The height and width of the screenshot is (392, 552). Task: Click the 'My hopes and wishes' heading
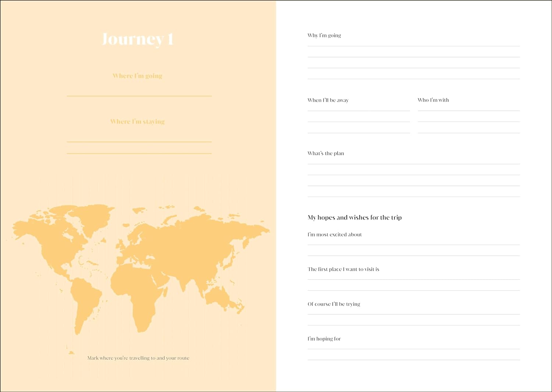click(354, 218)
